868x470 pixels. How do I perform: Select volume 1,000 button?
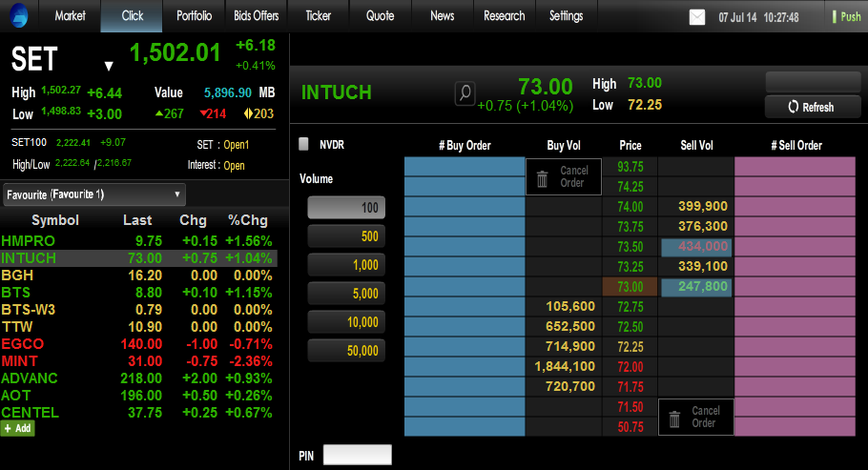click(x=346, y=265)
